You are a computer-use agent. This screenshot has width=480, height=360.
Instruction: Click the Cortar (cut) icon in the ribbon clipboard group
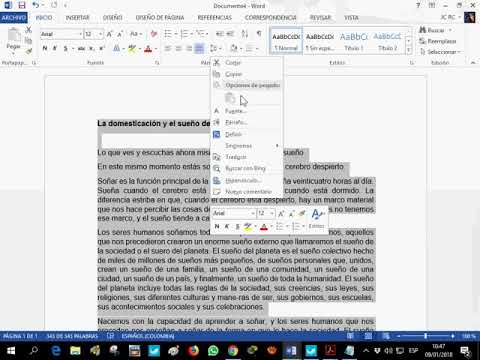tap(29, 30)
